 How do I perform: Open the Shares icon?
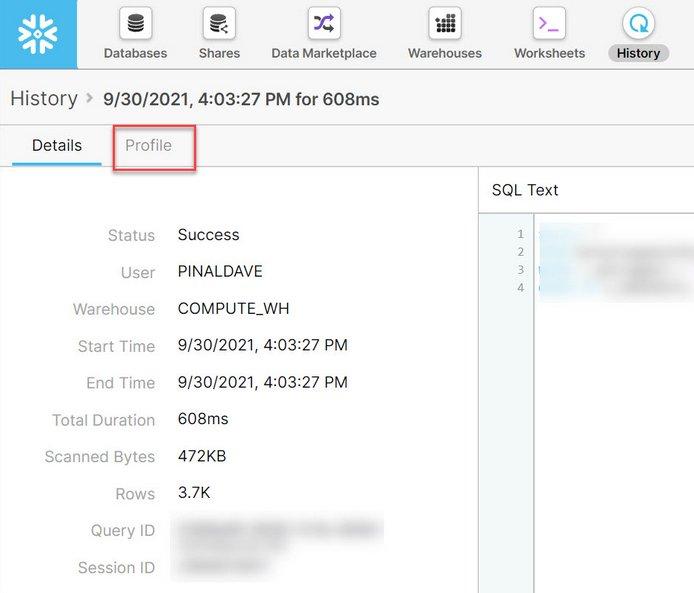pyautogui.click(x=219, y=23)
